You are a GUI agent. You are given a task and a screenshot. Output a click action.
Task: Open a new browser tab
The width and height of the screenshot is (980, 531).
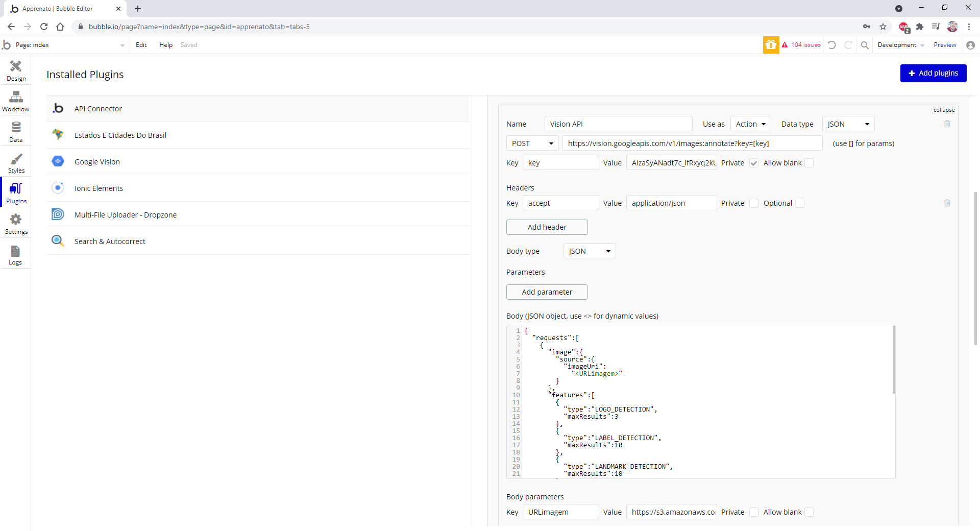pos(138,9)
